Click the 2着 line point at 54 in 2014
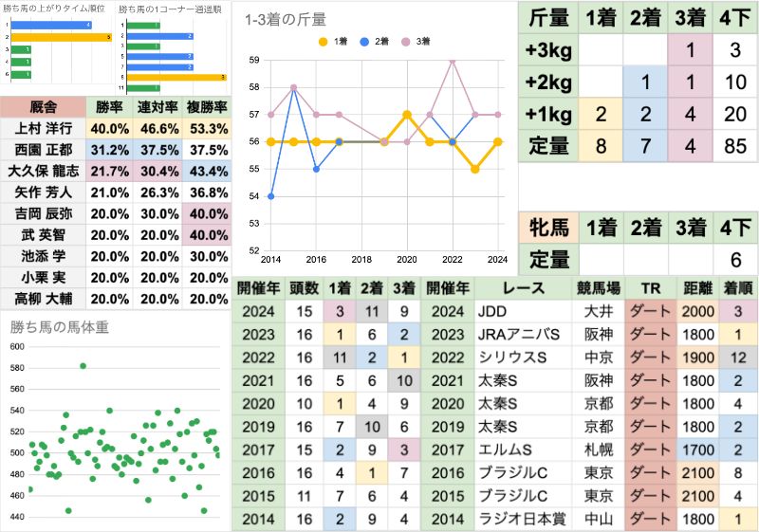The width and height of the screenshot is (759, 532). click(271, 196)
